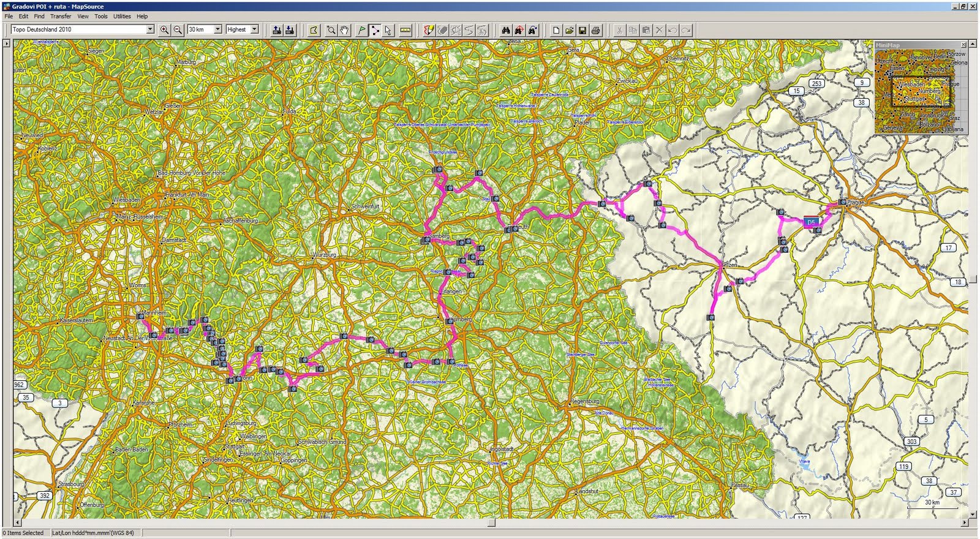This screenshot has height=539, width=980.
Task: Open the 30 km scale dropdown
Action: (217, 29)
